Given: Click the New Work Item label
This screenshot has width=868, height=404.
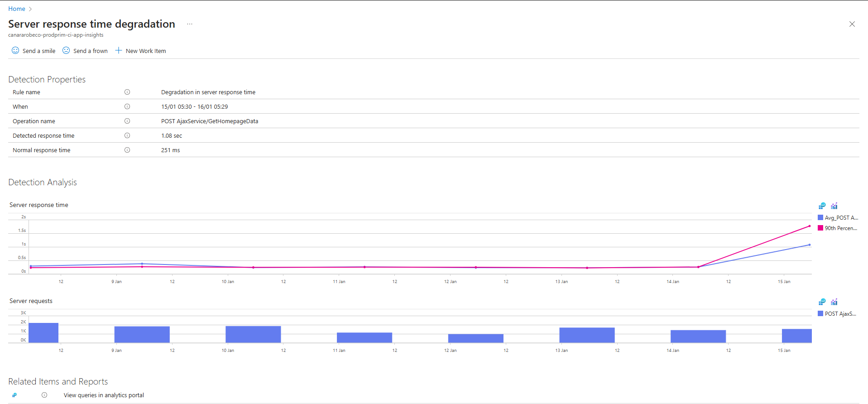Looking at the screenshot, I should [x=146, y=51].
